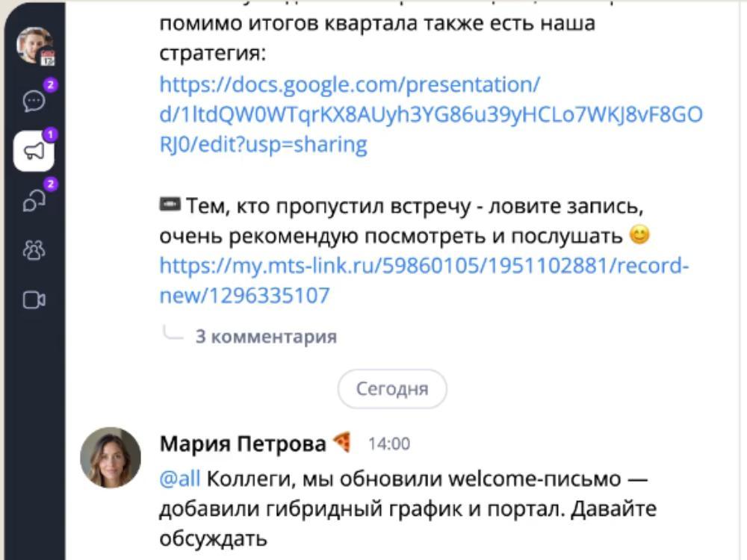Screen dimensions: 747x560
Task: Open Мария Петрова's avatar photo
Action: [111, 458]
